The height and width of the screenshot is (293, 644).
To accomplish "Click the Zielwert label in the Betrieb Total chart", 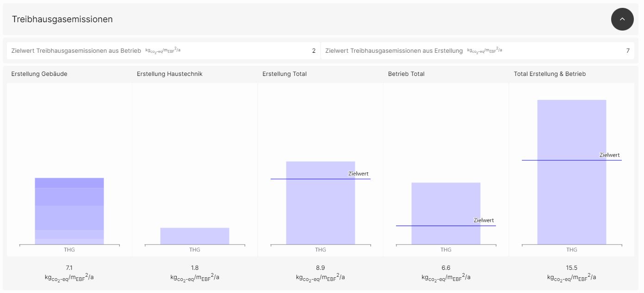I will point(483,220).
